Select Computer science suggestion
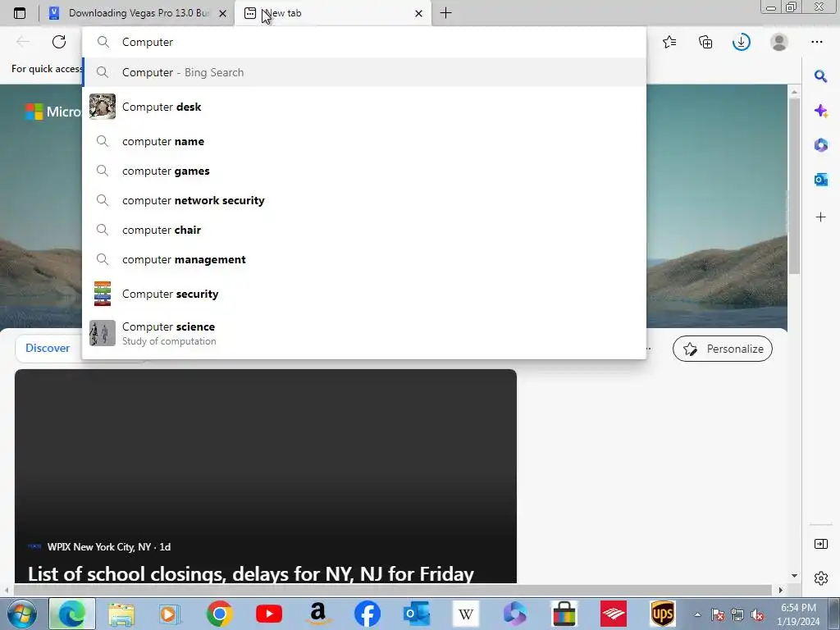 364,333
